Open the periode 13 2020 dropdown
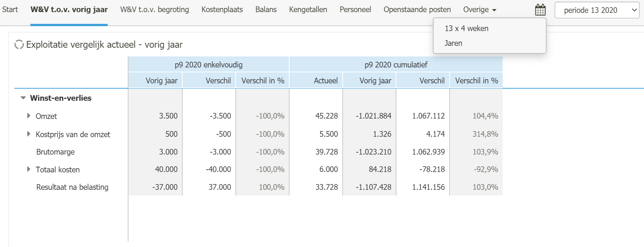The width and height of the screenshot is (644, 247). click(597, 10)
